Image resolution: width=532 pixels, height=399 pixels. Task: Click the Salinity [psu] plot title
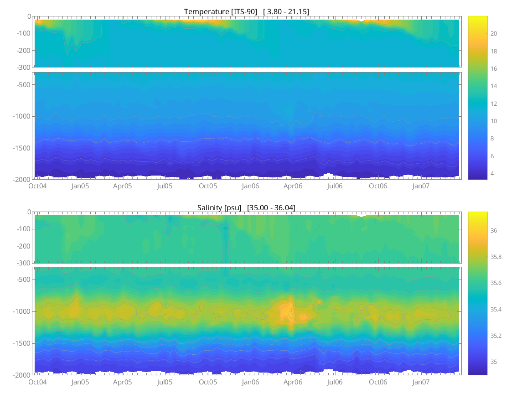246,207
